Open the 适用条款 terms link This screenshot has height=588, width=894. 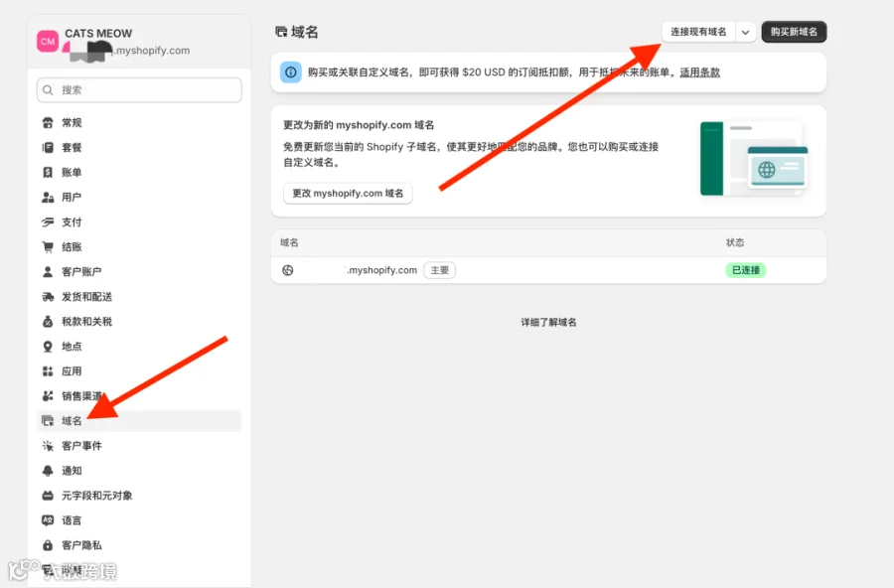point(699,73)
